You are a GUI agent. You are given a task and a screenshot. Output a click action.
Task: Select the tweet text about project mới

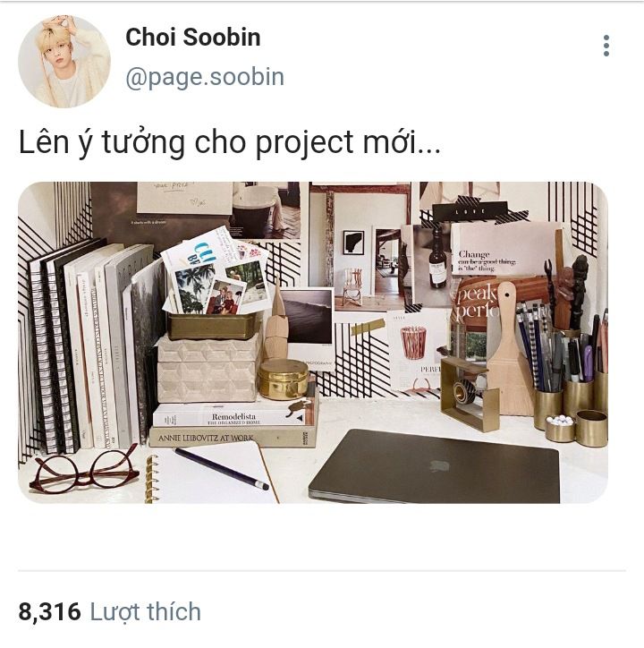coord(230,142)
